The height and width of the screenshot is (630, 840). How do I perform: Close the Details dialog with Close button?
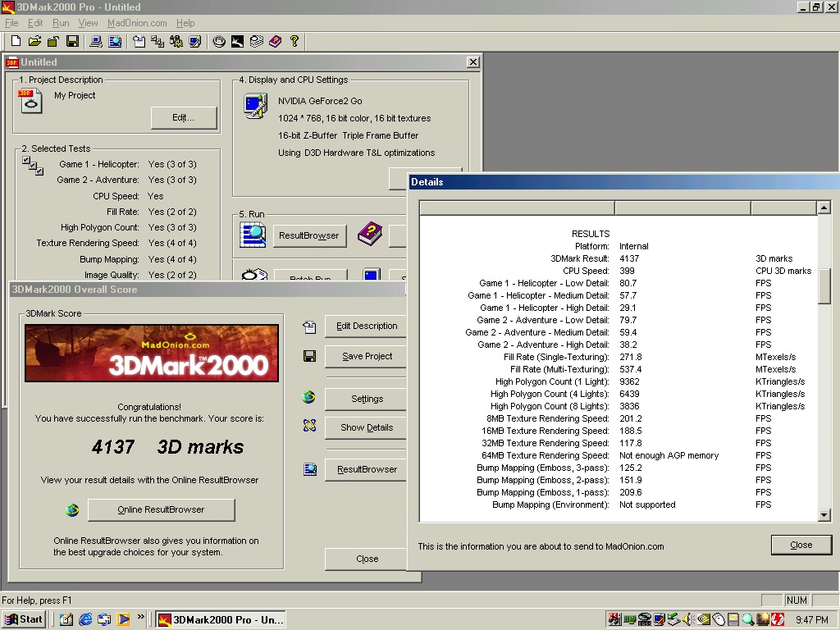[801, 545]
